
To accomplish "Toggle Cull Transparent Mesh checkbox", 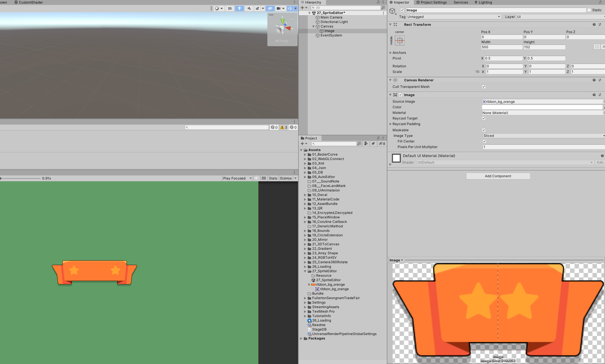I will point(484,87).
